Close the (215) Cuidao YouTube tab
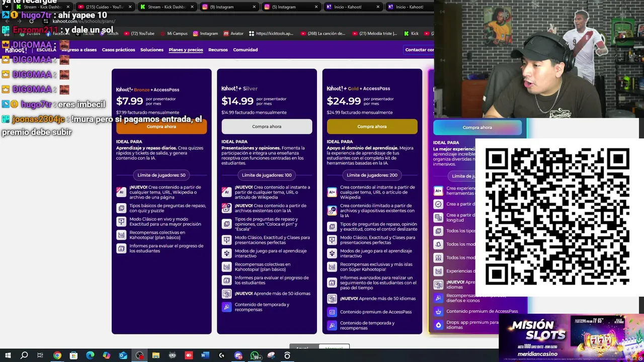644x362 pixels. tap(130, 7)
